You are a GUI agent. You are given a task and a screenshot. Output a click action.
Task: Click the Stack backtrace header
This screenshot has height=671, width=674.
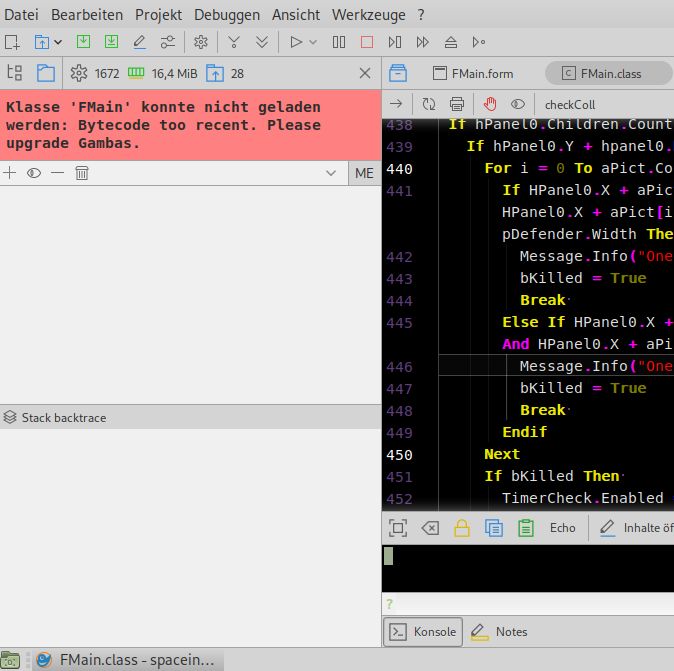[x=190, y=417]
